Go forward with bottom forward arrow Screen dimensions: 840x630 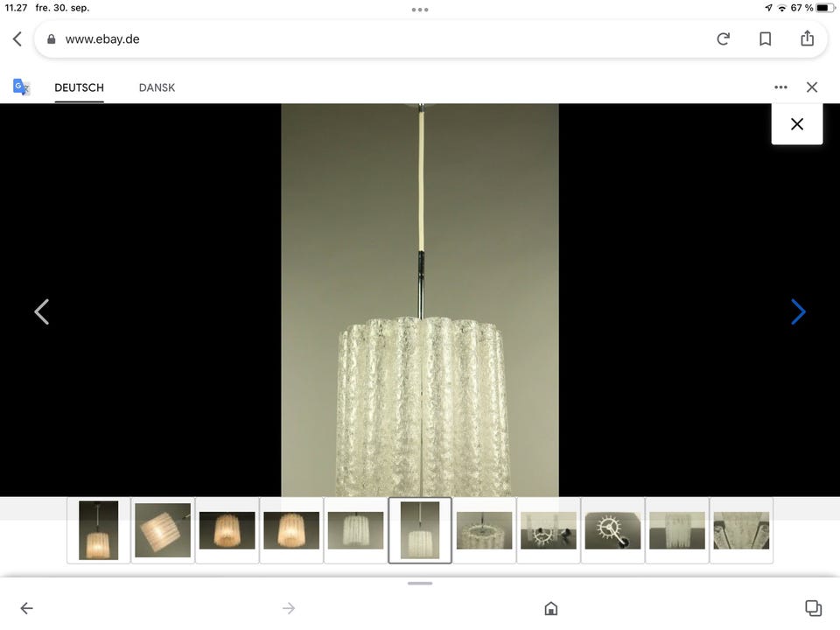point(289,608)
